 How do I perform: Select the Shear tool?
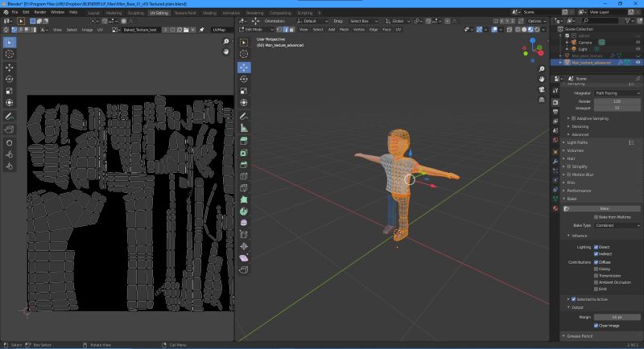244,258
